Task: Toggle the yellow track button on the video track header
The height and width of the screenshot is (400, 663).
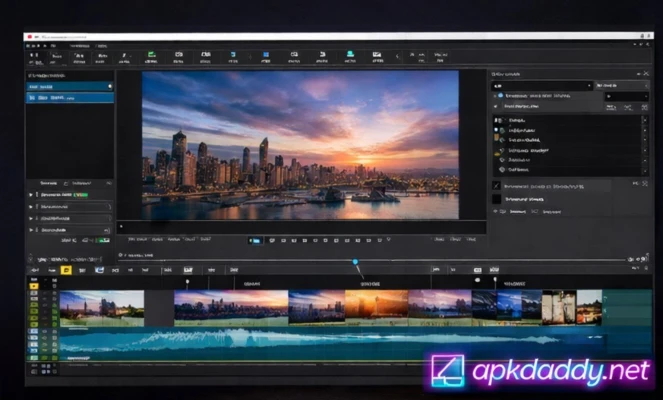Action: (33, 286)
